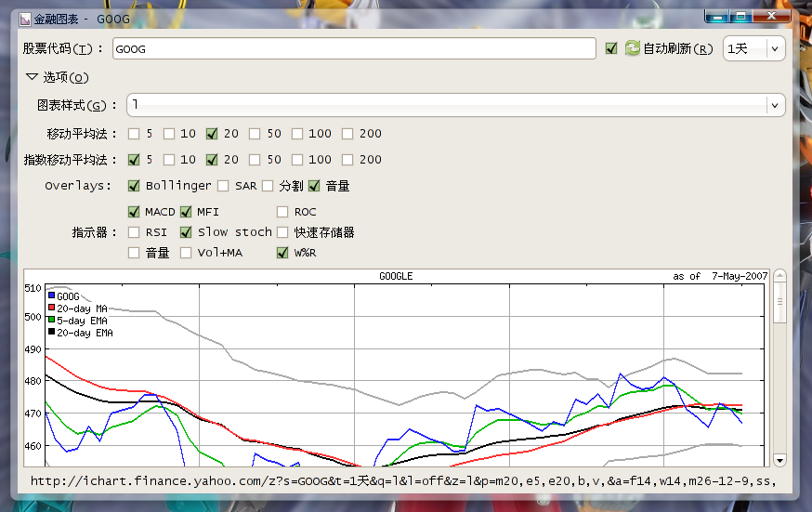Image resolution: width=812 pixels, height=512 pixels.
Task: Enable the 10-day moving average checkbox
Action: pos(169,134)
